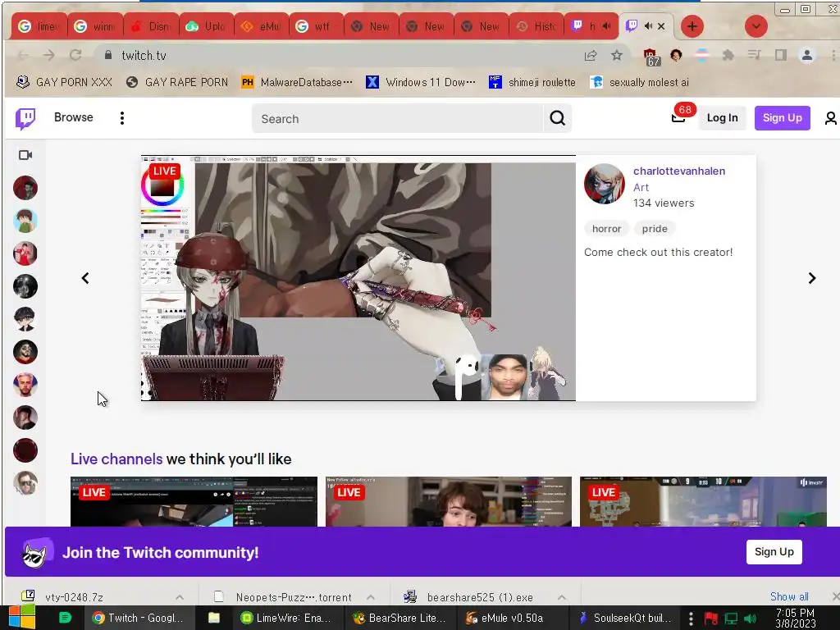Close the active Twitch tab
The width and height of the screenshot is (840, 630).
pos(661,25)
